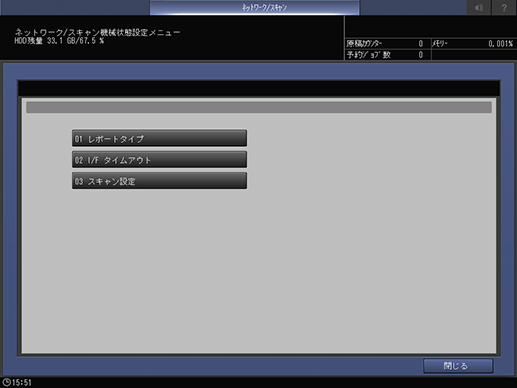
Task: Click the 原稿カウンター counter row
Action: 387,44
